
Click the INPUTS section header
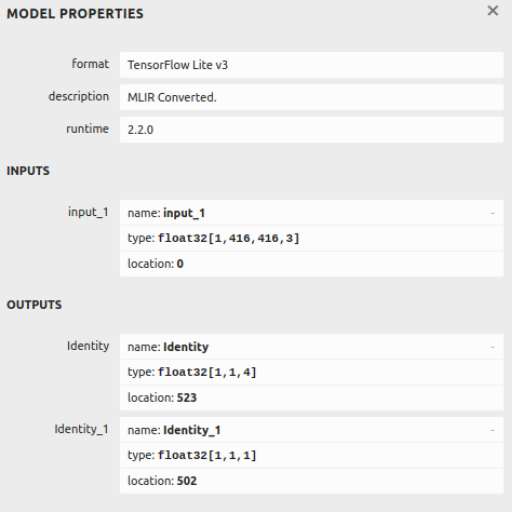coord(28,171)
